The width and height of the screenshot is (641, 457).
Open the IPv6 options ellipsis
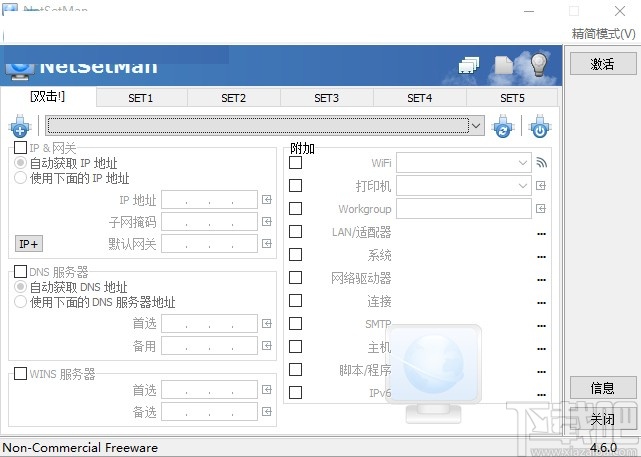(541, 395)
